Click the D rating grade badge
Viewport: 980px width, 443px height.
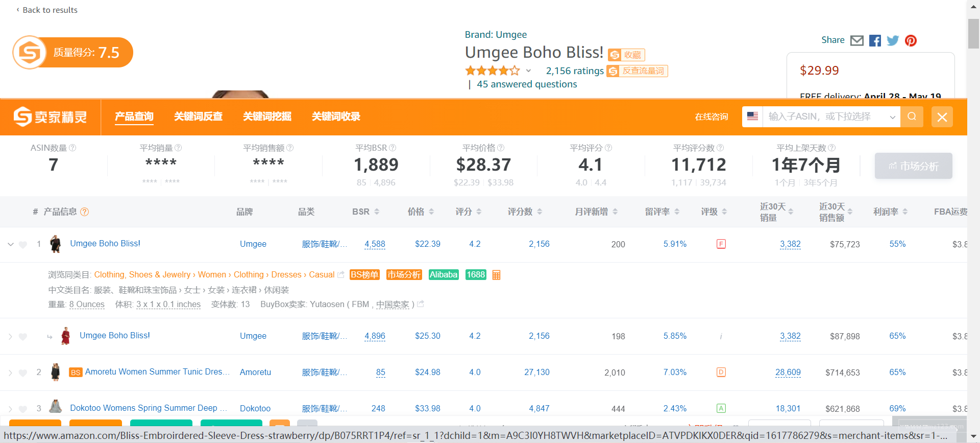(x=721, y=372)
